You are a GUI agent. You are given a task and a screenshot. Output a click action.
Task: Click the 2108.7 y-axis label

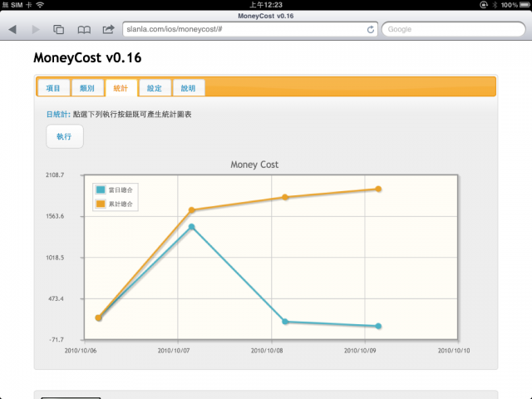[x=55, y=175]
